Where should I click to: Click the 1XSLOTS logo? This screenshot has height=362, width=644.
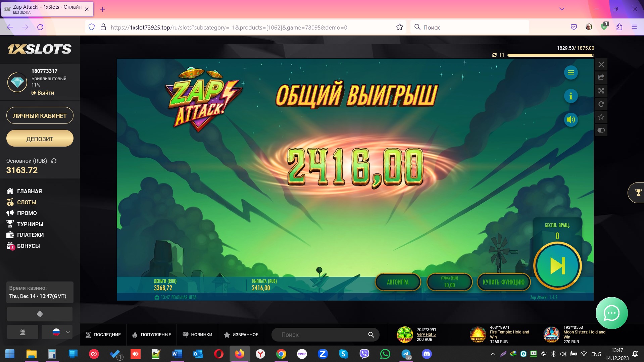click(40, 49)
